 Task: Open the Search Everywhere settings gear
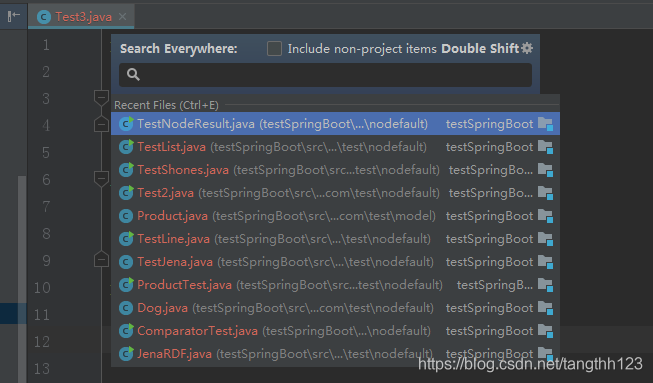[527, 48]
